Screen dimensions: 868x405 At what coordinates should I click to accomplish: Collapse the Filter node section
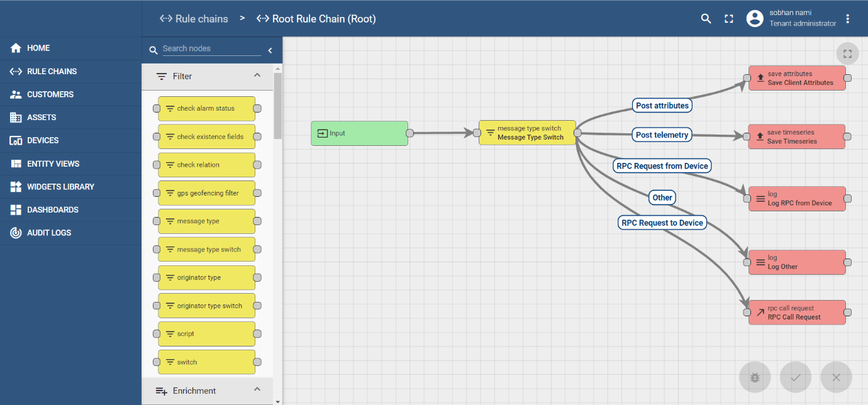(x=257, y=75)
